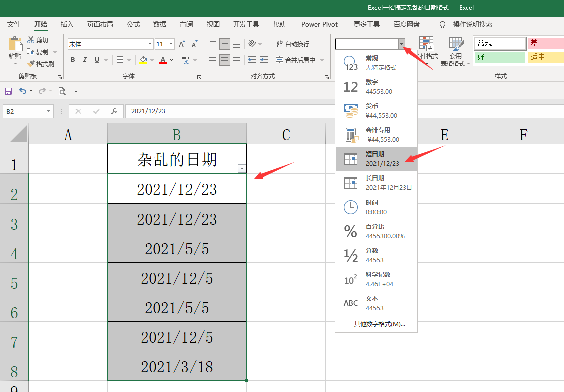Click the formula bar showing 2021/12/23
Viewport: 564px width, 392px height.
click(x=230, y=111)
